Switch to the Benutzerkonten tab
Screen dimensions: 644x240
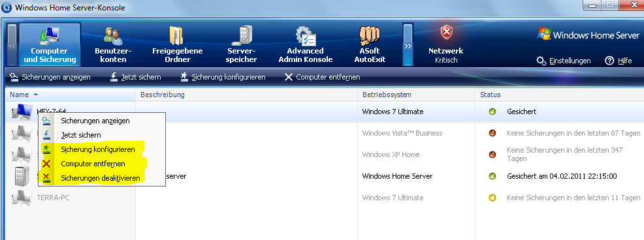pos(113,44)
